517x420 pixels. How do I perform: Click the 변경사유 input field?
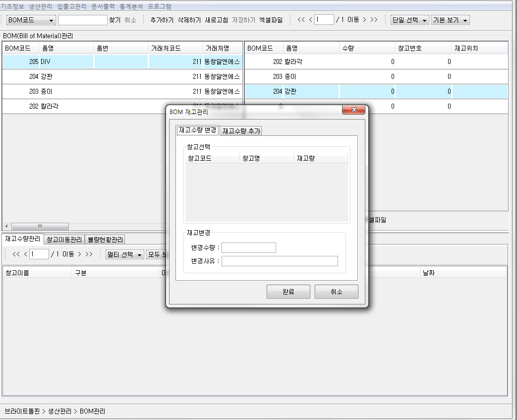click(x=280, y=261)
